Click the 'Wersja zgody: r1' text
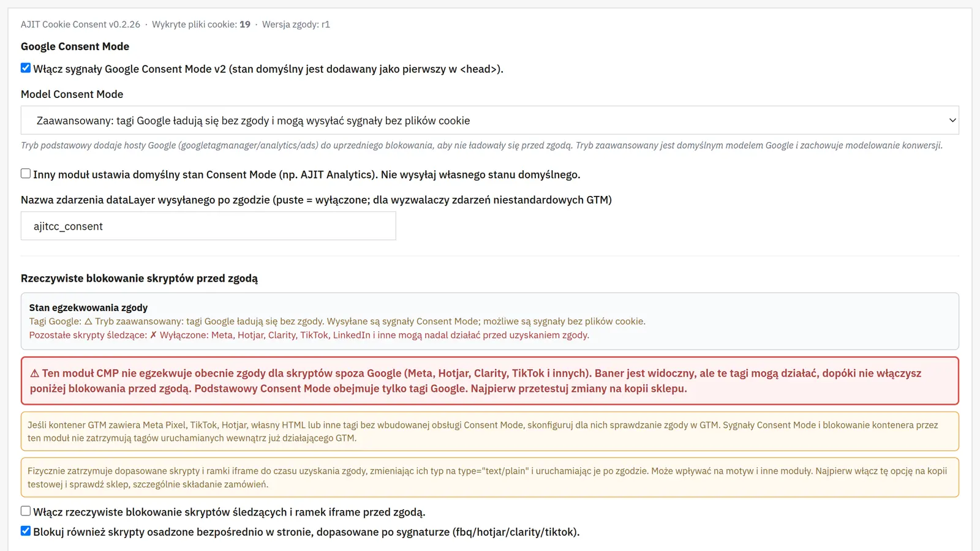Screen dimensions: 980x551 point(296,24)
